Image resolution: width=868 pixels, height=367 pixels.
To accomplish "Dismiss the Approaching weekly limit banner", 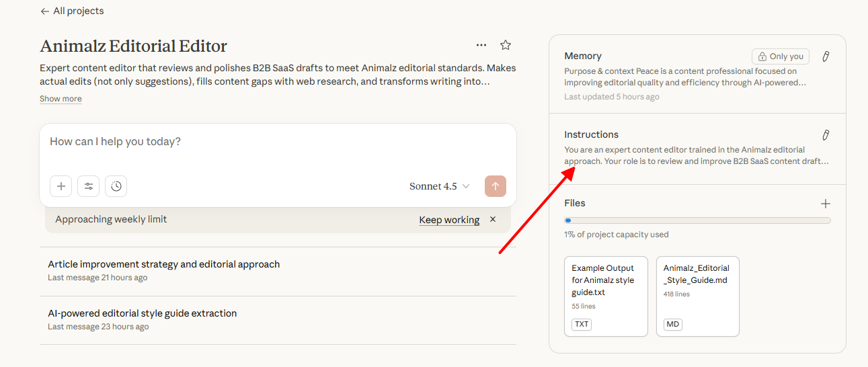I will tap(493, 219).
